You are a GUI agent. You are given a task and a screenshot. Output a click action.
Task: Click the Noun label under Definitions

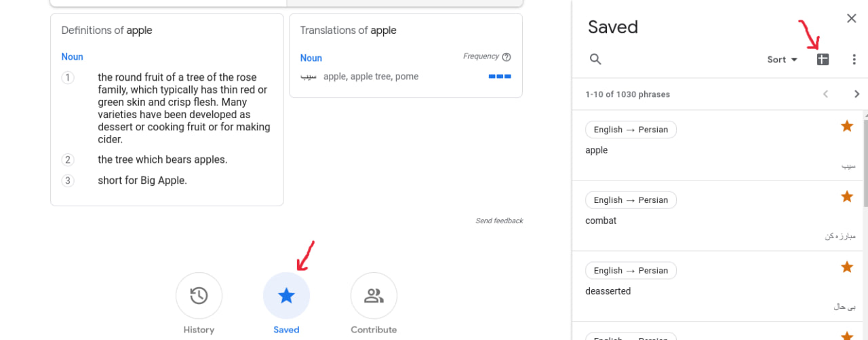coord(73,57)
